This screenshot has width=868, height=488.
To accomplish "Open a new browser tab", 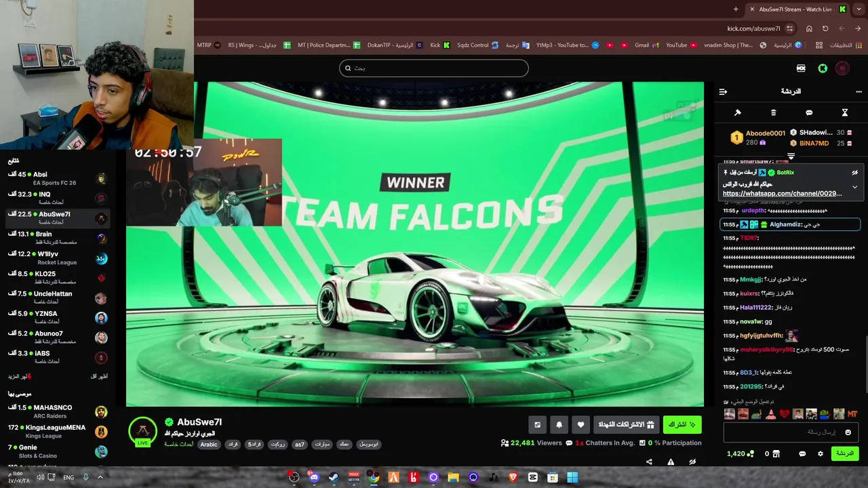I will [736, 9].
